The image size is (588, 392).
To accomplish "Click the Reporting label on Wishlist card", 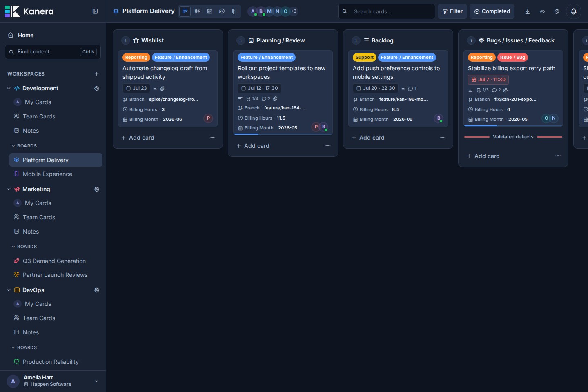I will (x=136, y=58).
